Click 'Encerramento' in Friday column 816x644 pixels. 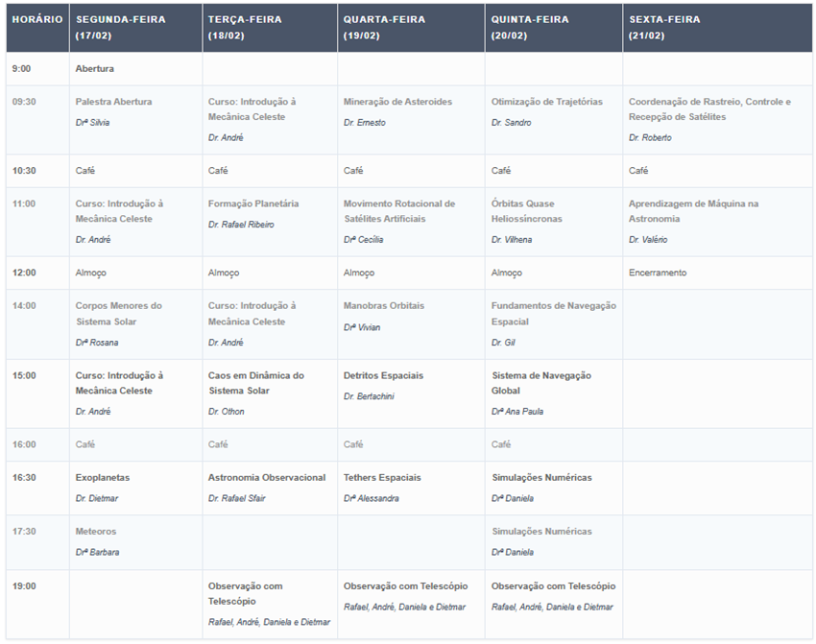point(658,273)
